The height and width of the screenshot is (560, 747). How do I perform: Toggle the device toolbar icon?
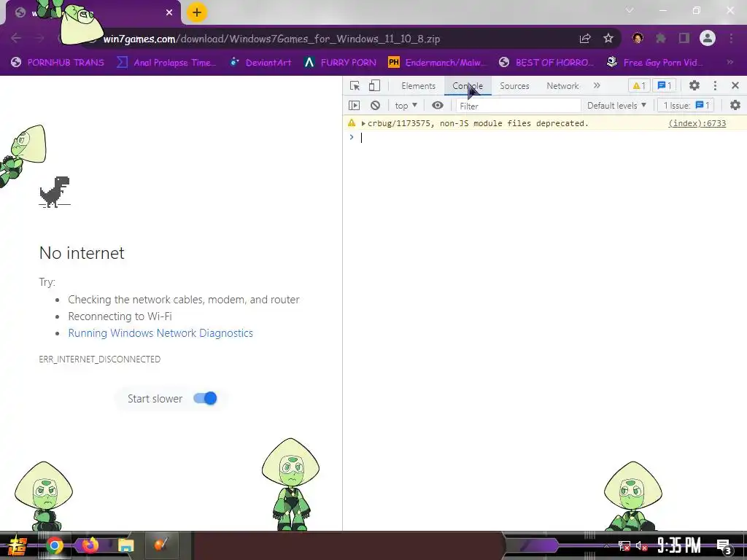coord(374,86)
